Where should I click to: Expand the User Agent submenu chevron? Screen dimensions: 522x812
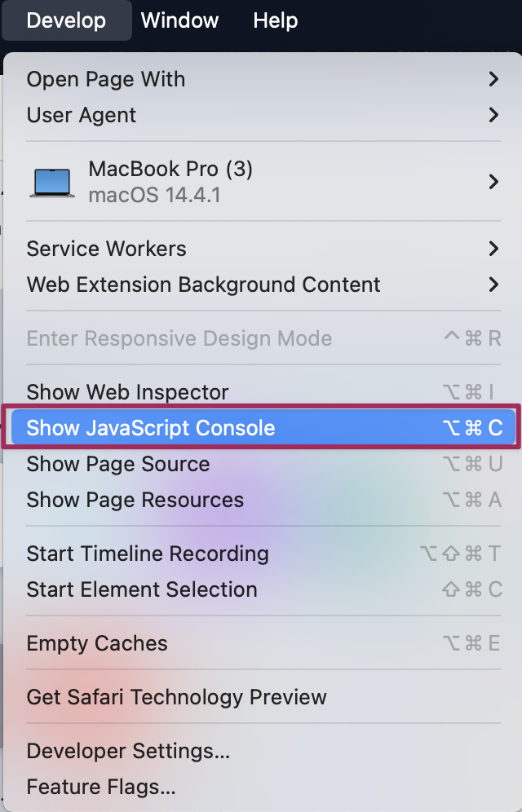click(493, 115)
